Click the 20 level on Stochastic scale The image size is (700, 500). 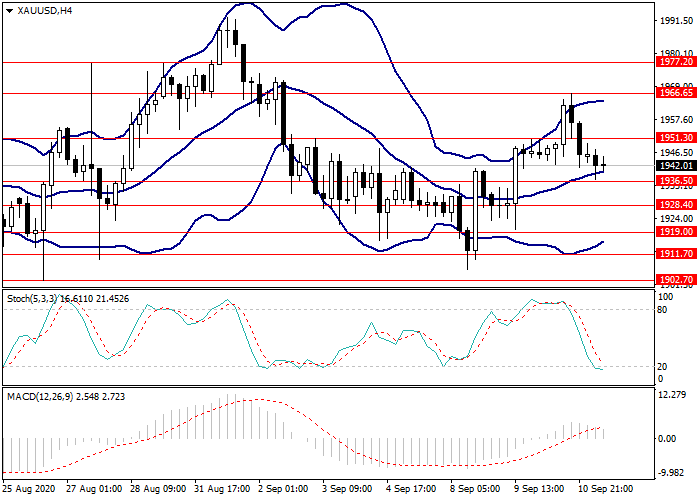(x=663, y=367)
